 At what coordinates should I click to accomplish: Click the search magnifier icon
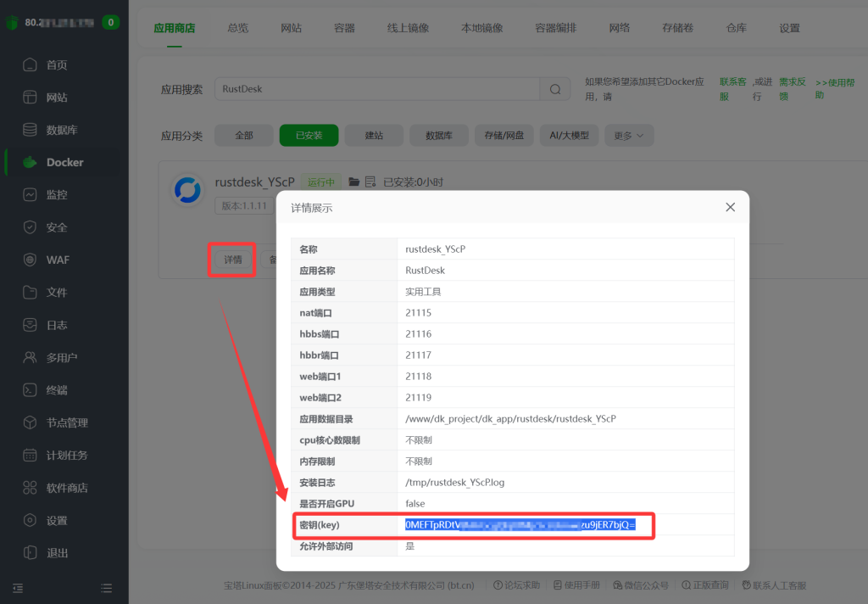(555, 88)
